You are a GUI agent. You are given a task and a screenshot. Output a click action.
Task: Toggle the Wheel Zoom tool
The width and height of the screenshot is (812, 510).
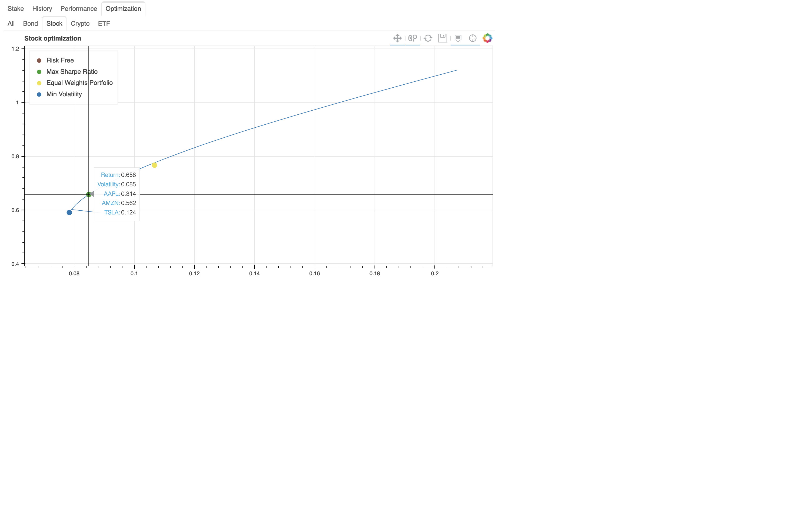412,38
